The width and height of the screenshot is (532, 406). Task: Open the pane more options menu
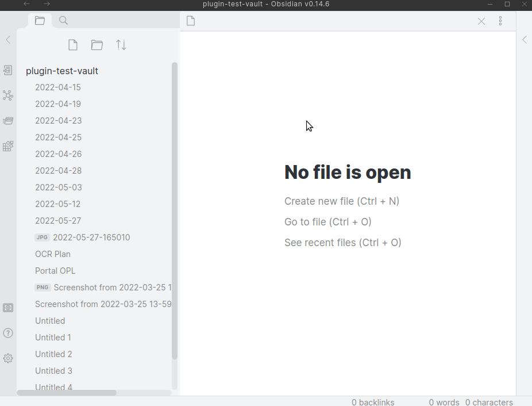tap(500, 21)
